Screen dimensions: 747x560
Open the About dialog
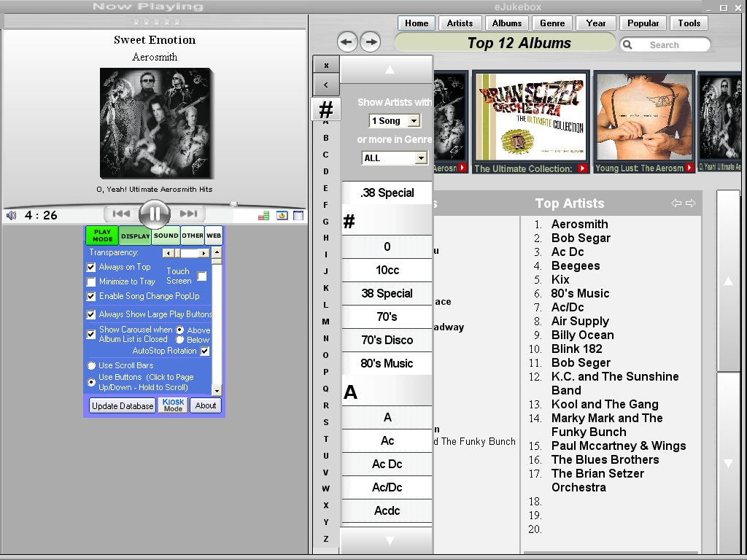[205, 405]
